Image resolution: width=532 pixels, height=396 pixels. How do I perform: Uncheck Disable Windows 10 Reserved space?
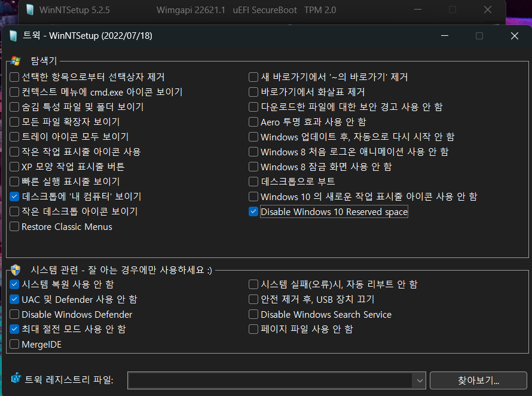tap(253, 211)
